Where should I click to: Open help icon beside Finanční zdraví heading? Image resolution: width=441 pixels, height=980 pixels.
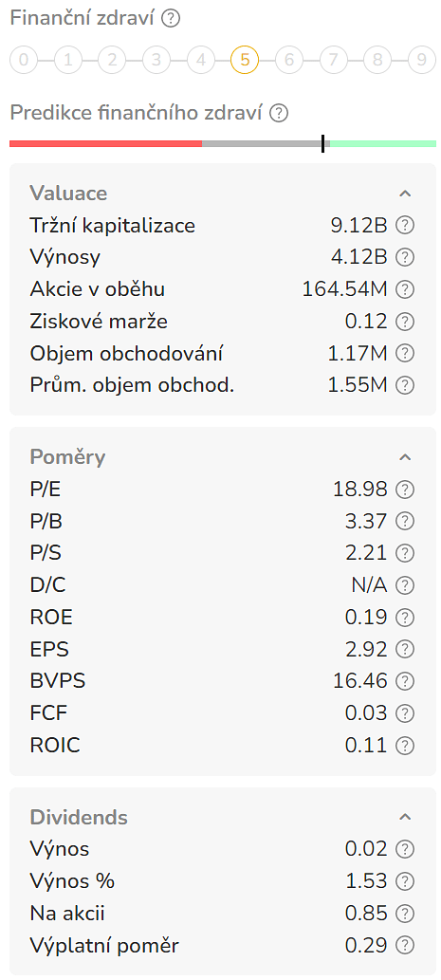(171, 19)
